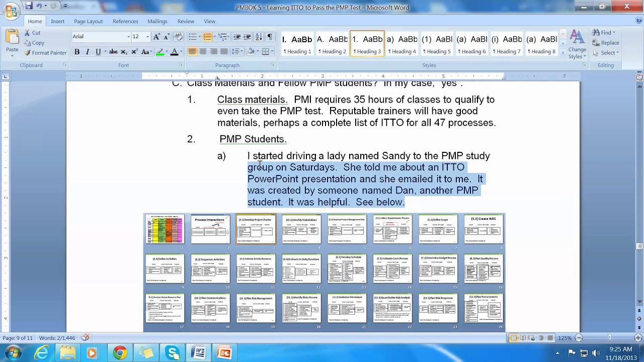Toggle bullets list button
Image resolution: width=644 pixels, height=362 pixels.
(192, 37)
